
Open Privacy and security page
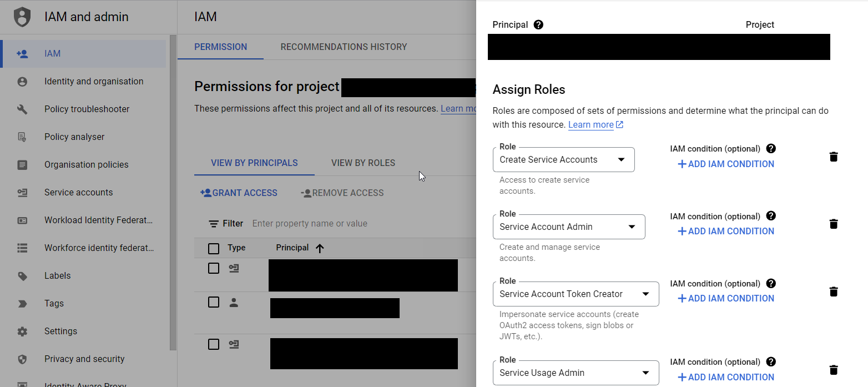pos(84,359)
